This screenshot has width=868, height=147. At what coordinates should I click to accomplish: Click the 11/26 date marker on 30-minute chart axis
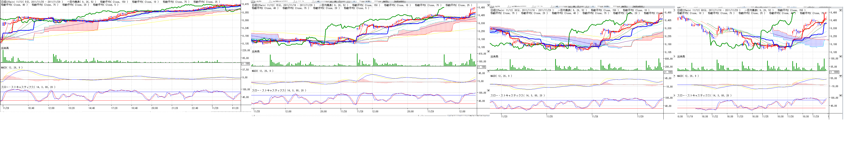[595, 117]
